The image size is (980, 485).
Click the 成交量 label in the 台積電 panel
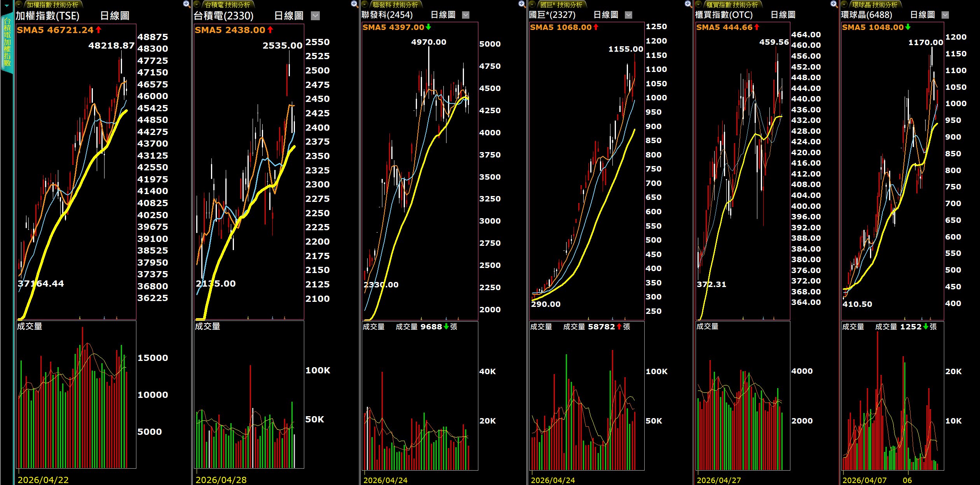pos(208,326)
